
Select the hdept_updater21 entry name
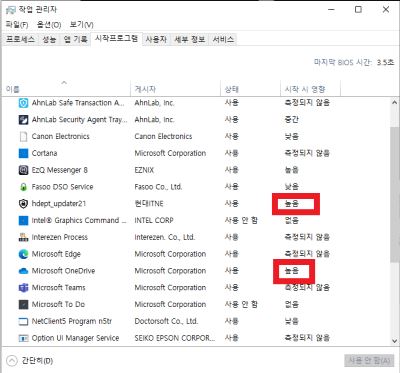click(59, 204)
